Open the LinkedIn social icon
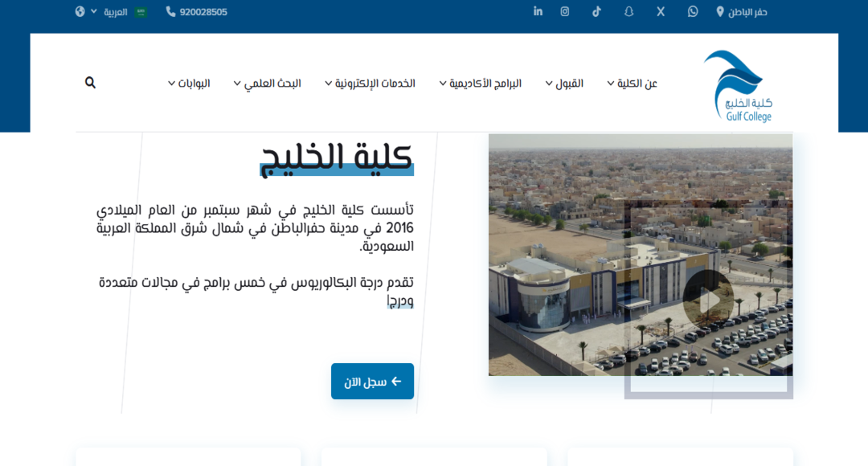 coord(538,11)
